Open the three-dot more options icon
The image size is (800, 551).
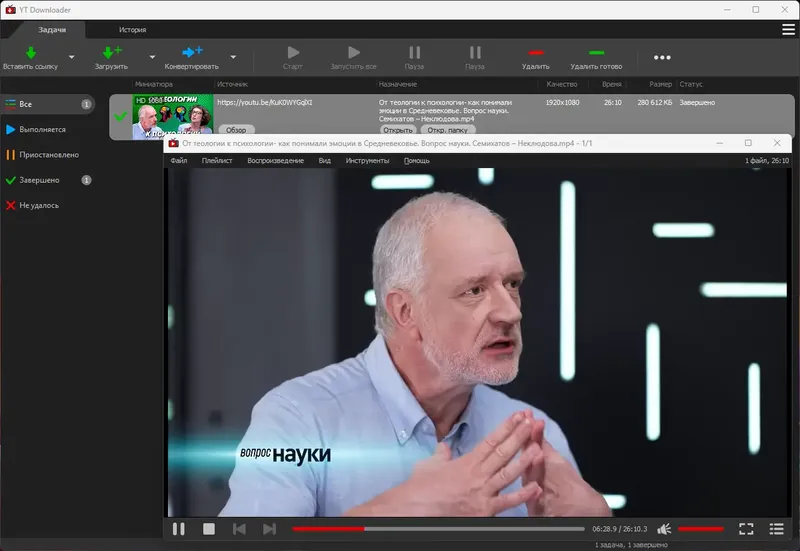tap(662, 57)
